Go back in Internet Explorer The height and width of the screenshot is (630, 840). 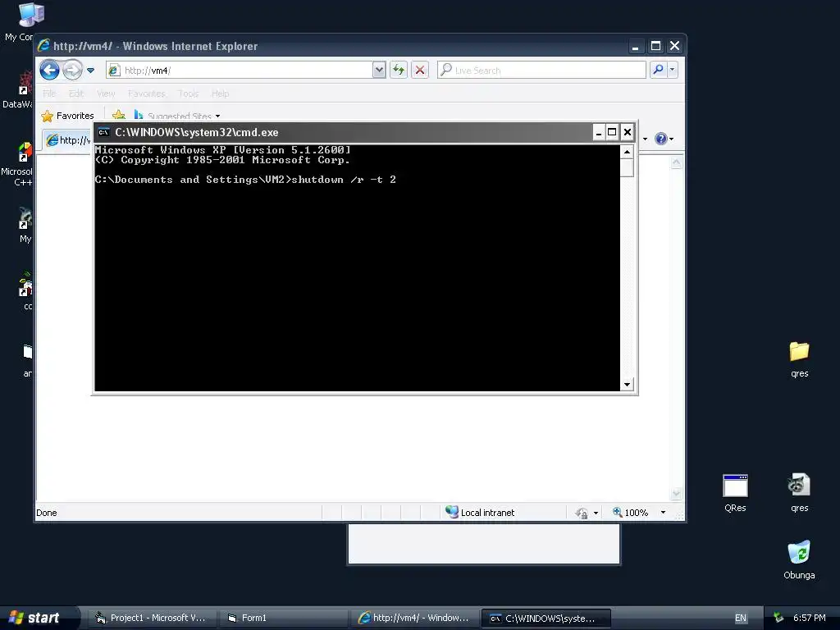49,70
